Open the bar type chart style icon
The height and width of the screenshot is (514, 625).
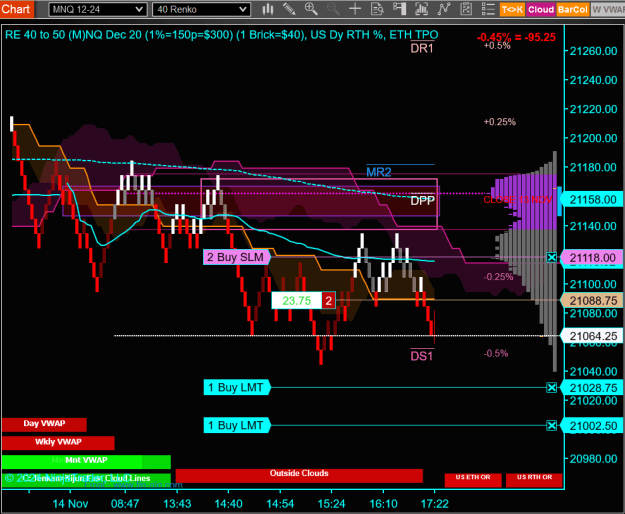tap(268, 9)
